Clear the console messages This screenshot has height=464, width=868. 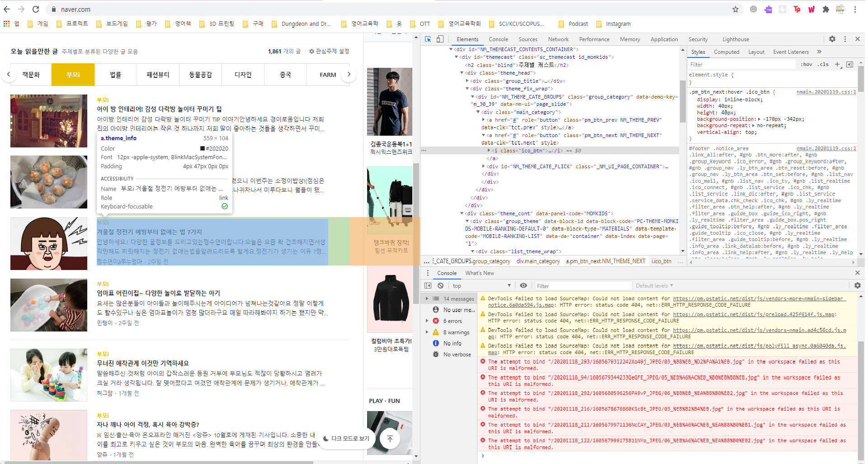point(440,285)
